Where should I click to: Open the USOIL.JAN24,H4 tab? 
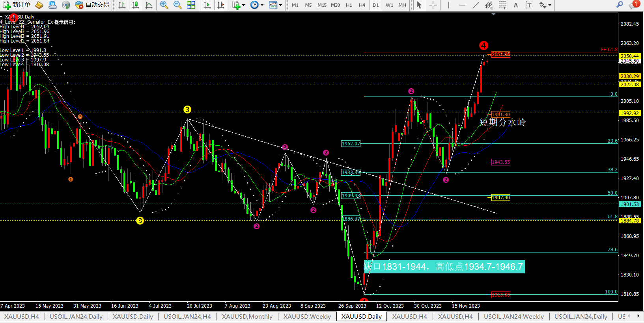[187, 316]
